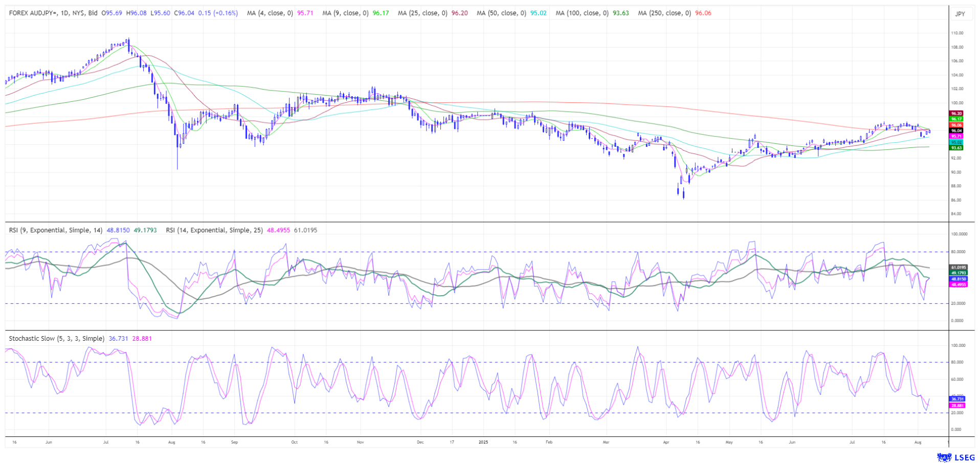980x463 pixels.
Task: Click the MA (100, close, 0) legend
Action: (x=582, y=13)
